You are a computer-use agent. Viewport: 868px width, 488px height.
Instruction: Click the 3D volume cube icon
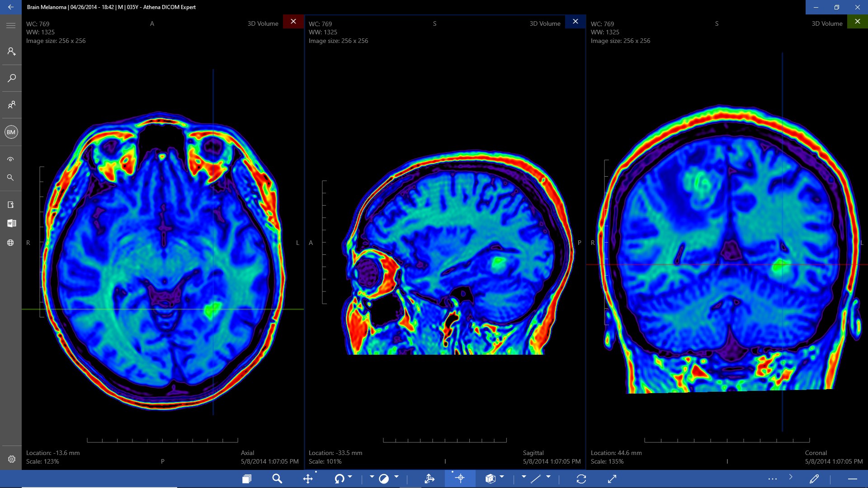click(490, 479)
